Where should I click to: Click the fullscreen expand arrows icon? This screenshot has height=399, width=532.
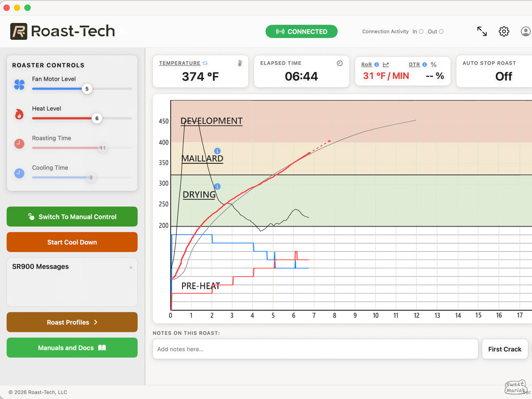(x=482, y=31)
